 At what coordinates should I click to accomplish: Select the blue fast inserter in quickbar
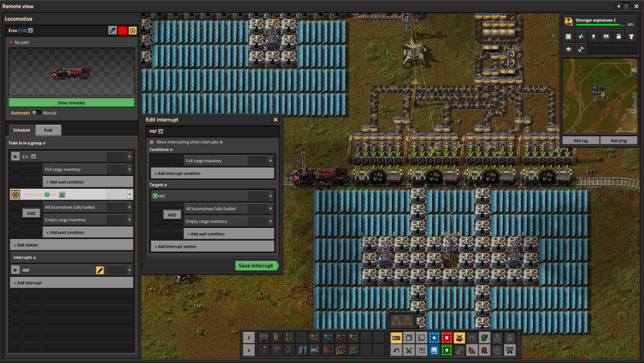click(x=328, y=338)
